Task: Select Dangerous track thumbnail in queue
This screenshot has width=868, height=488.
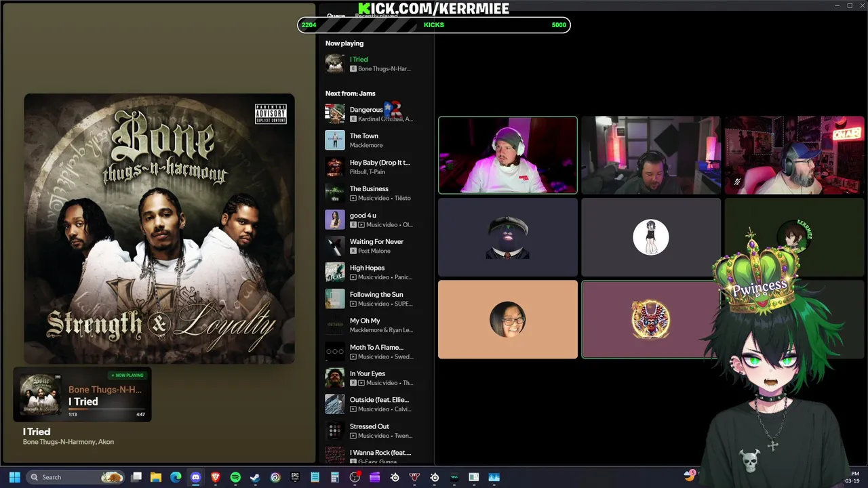Action: (x=334, y=114)
